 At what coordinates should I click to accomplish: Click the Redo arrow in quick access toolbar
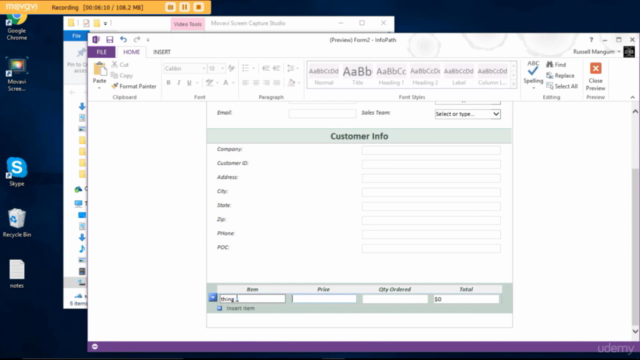pos(137,40)
